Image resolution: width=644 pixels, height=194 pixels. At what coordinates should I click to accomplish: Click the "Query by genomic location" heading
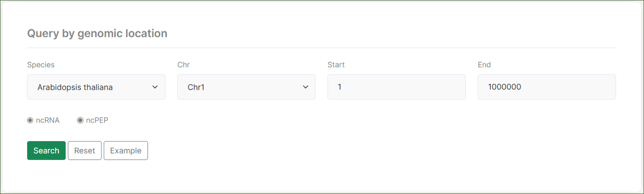pyautogui.click(x=97, y=34)
